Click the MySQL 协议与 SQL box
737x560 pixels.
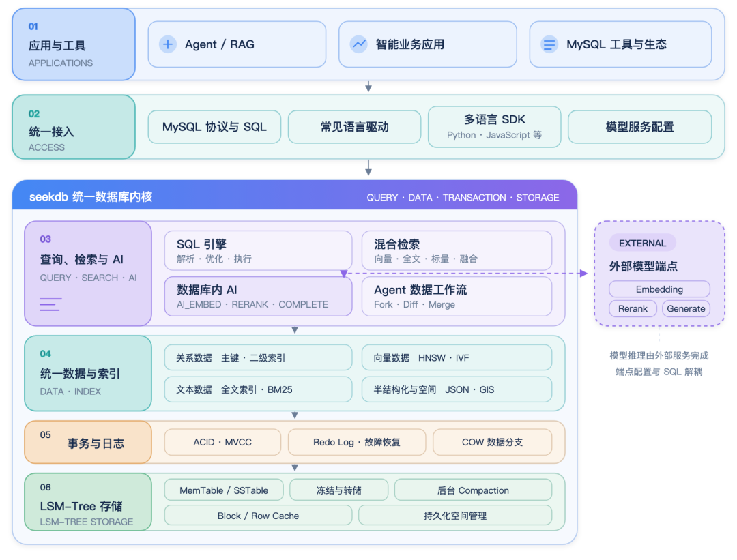(214, 127)
